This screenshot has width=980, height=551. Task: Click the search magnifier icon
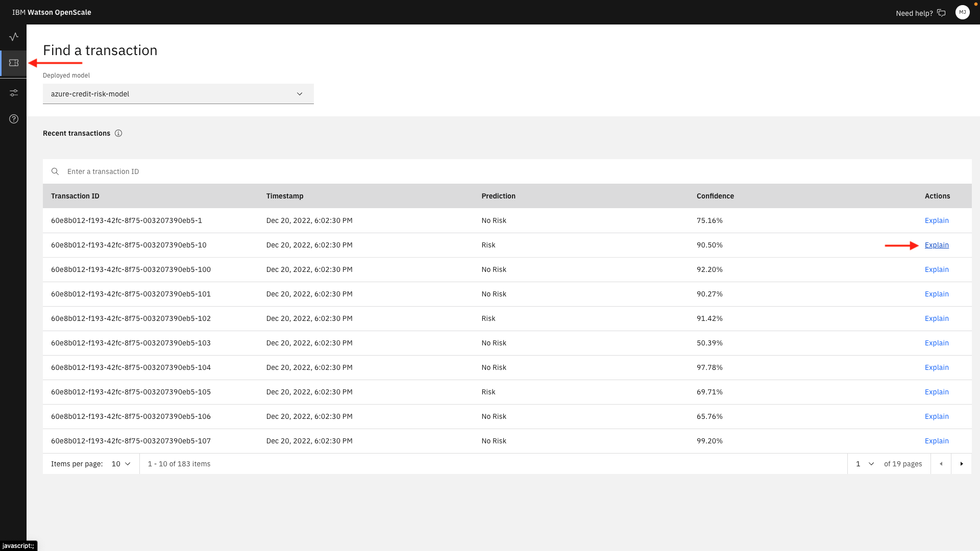[55, 171]
